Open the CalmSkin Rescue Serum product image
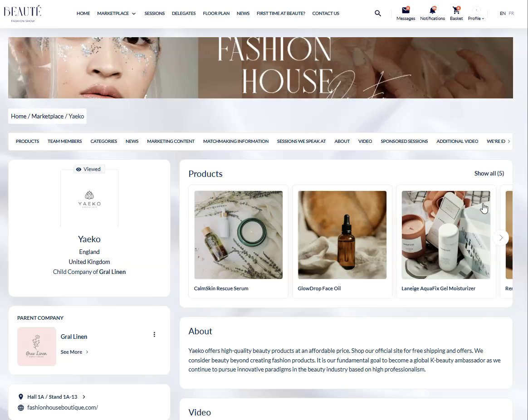The height and width of the screenshot is (420, 528). point(239,235)
